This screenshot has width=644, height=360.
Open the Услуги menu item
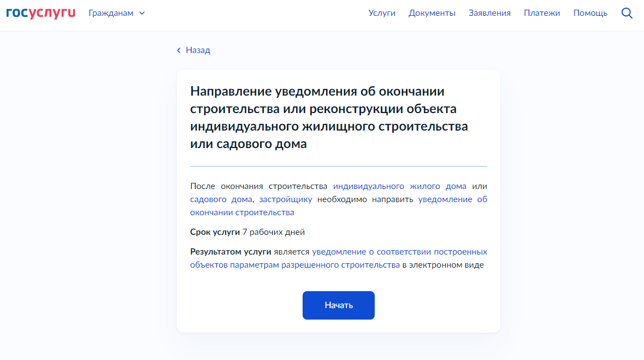click(x=382, y=13)
